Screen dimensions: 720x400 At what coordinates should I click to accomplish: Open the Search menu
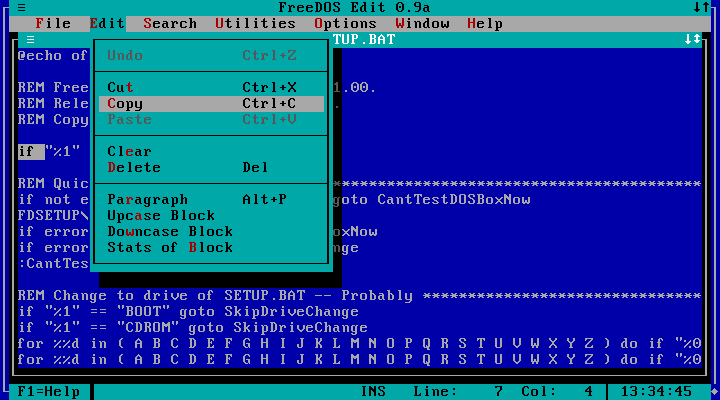pos(170,23)
